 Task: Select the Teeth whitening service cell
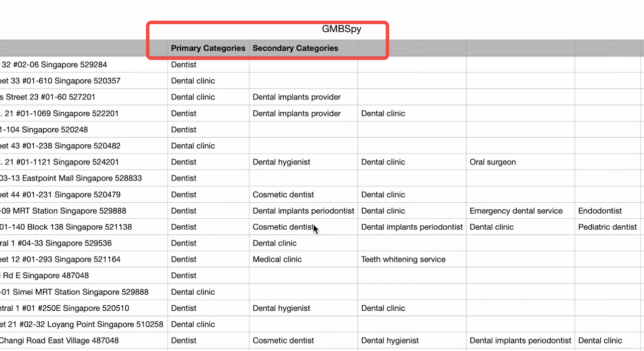[412, 259]
